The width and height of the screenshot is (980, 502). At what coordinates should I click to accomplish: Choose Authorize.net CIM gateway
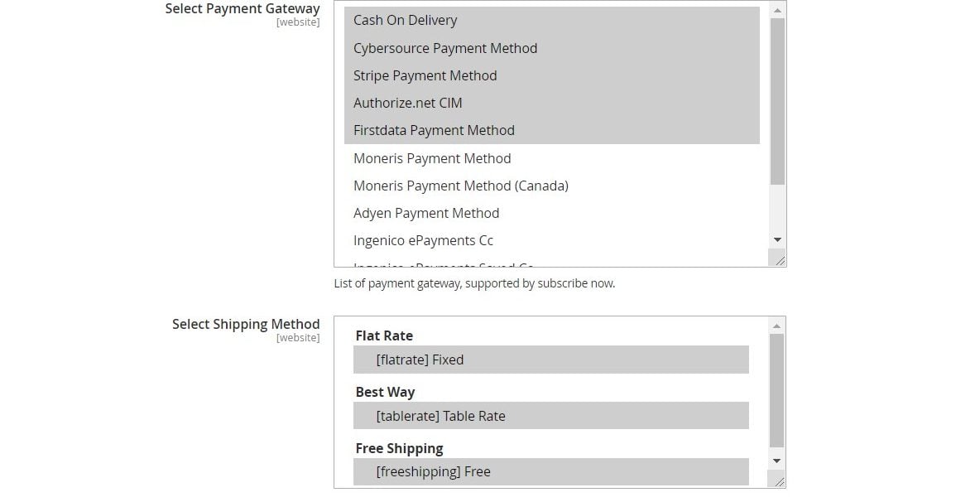pos(552,104)
